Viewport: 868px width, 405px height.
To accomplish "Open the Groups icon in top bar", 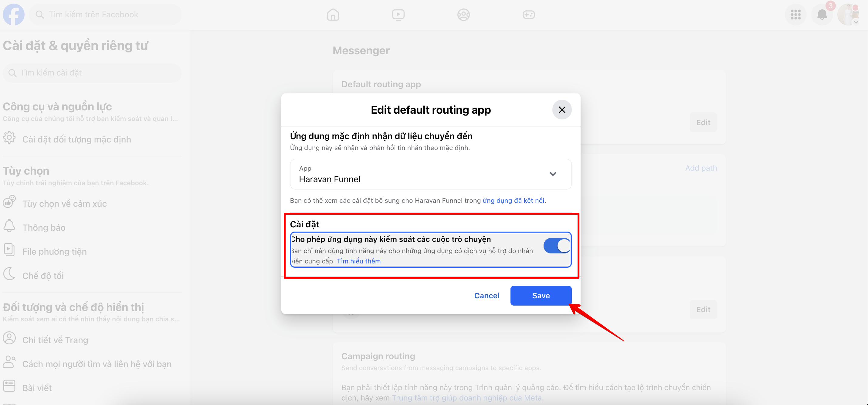I will pyautogui.click(x=463, y=15).
